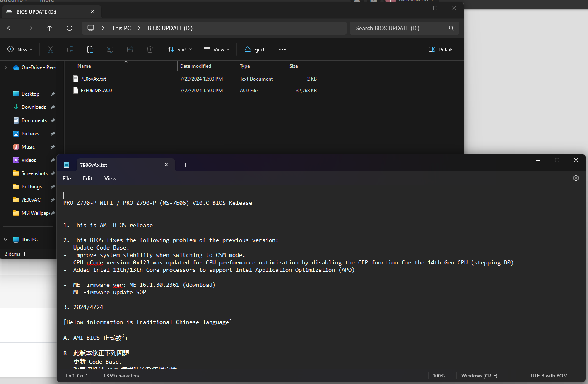Collapse the This PC tree node
Viewport: 588px width, 384px height.
5,240
